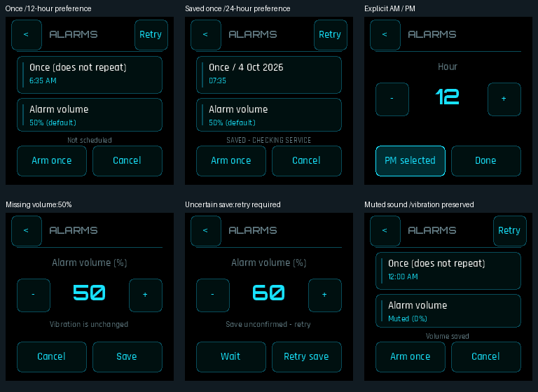Click 'SAVED - CHECKING SERVICE' status text
This screenshot has width=538, height=392.
pos(269,140)
